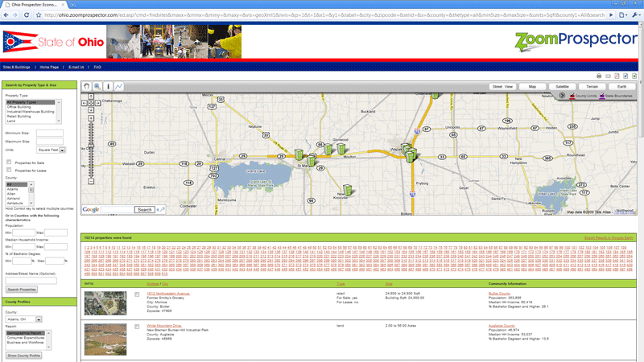Click the green property marker west of St Marys
The height and width of the screenshot is (362, 644).
tap(299, 154)
